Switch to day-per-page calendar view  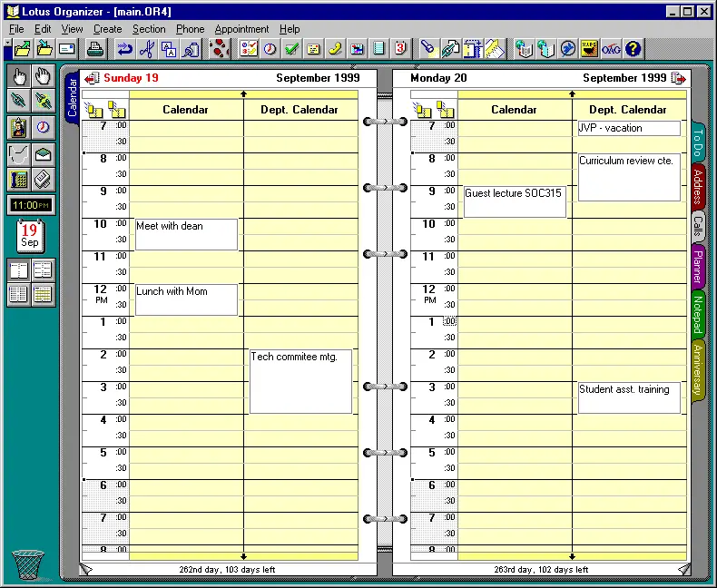(19, 269)
